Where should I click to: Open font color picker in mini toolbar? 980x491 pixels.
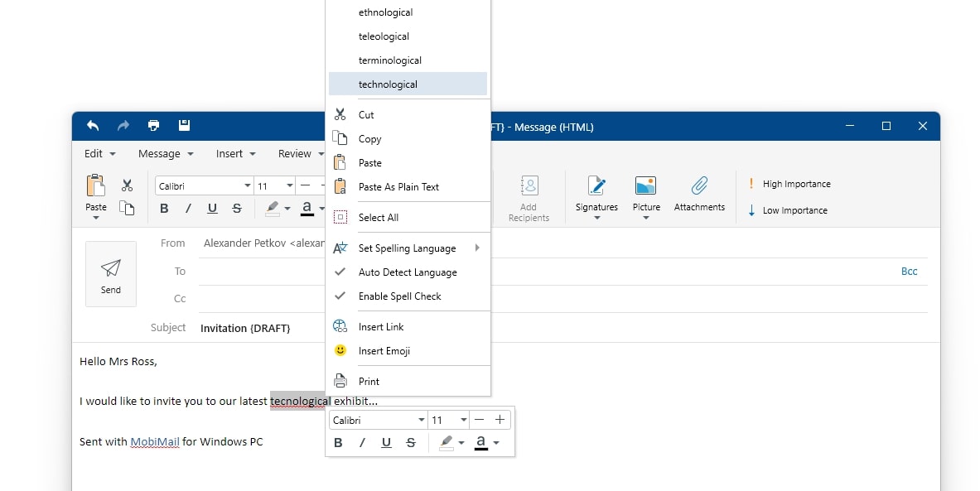pos(496,443)
